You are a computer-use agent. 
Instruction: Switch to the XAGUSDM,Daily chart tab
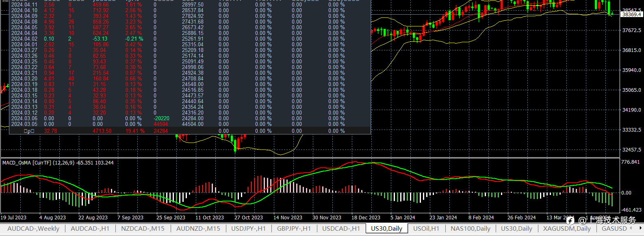pyautogui.click(x=567, y=229)
